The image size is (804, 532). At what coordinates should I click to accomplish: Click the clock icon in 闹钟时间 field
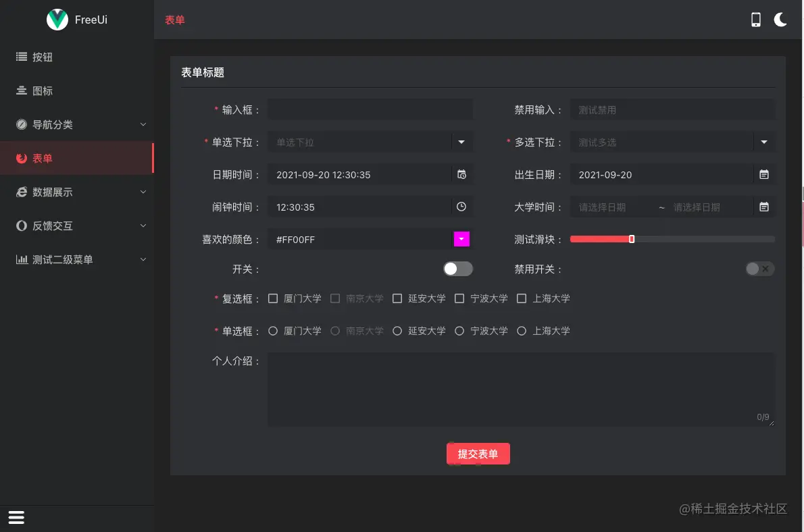pyautogui.click(x=461, y=207)
